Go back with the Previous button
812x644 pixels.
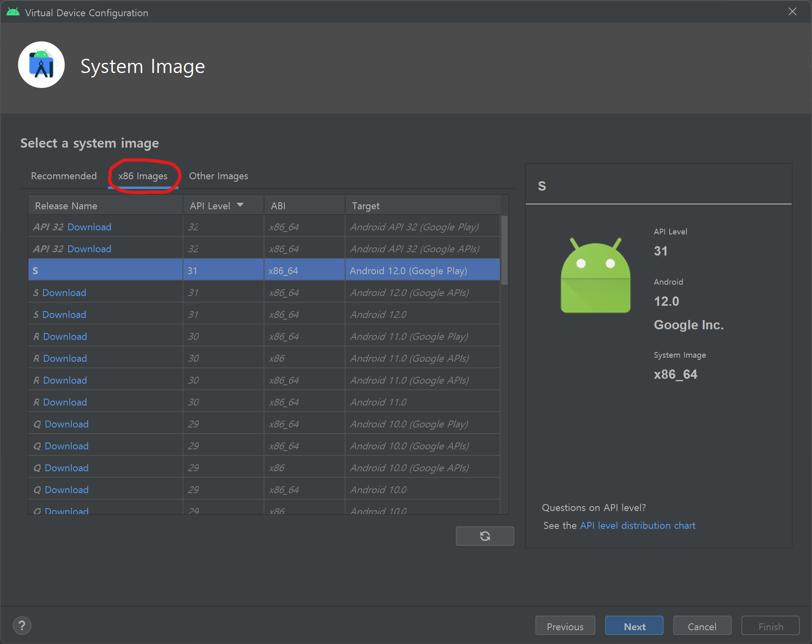[565, 626]
